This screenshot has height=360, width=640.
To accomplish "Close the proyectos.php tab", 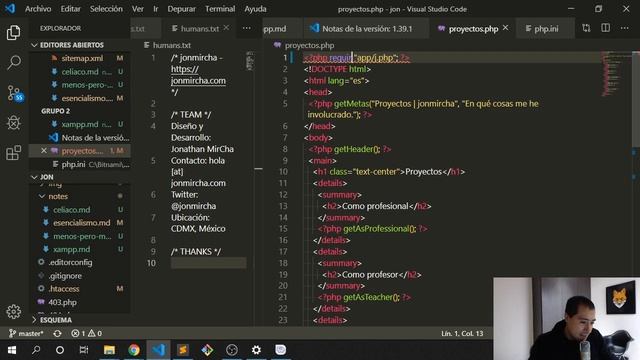I will click(x=506, y=28).
